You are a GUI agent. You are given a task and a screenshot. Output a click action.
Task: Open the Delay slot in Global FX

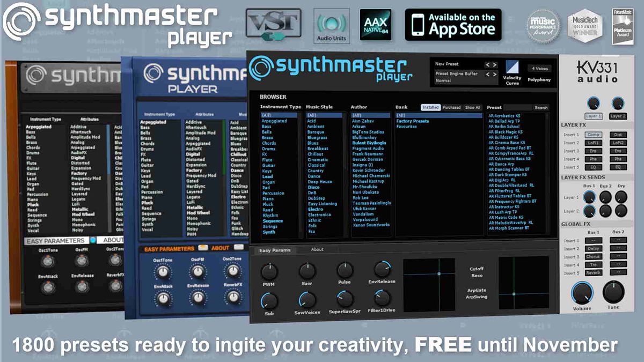593,248
